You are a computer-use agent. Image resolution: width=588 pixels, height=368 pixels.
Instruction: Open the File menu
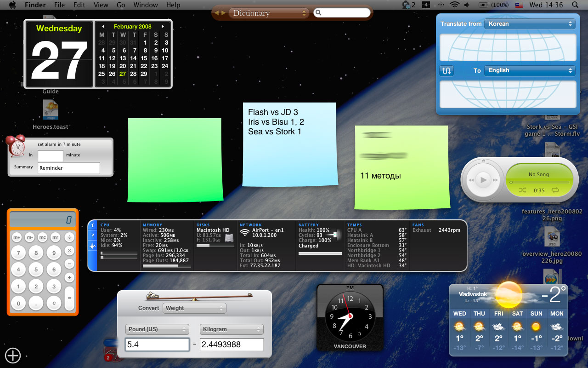click(x=59, y=5)
